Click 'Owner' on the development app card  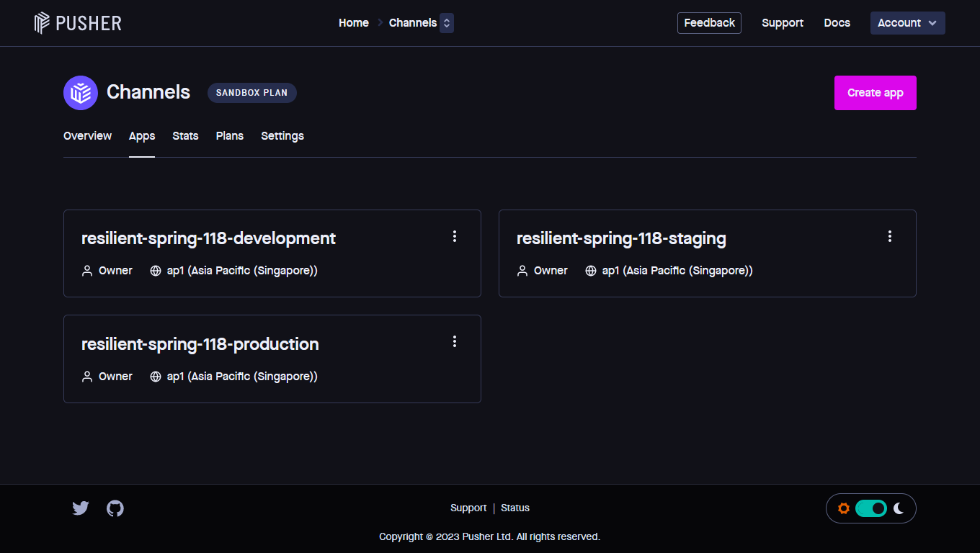[115, 271]
